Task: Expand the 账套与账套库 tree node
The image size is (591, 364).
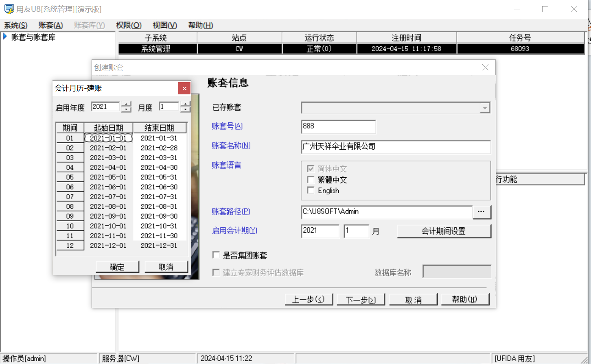Action: coord(5,37)
